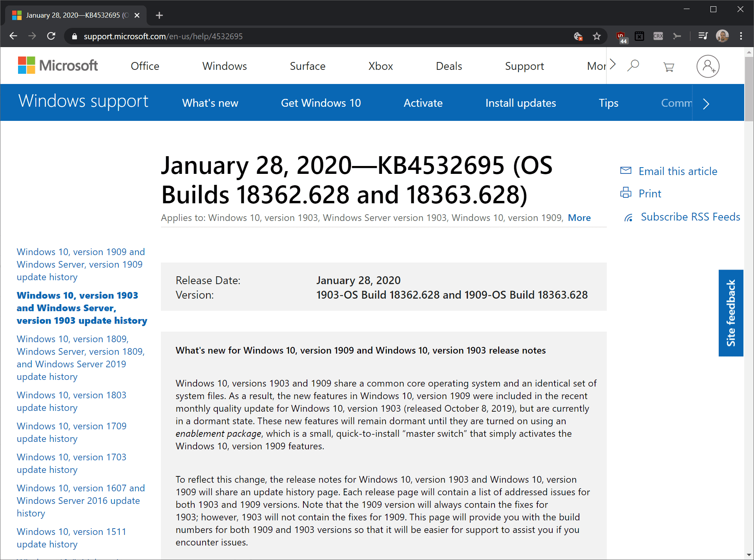Open the media control playlist icon
The image size is (754, 560).
[703, 36]
